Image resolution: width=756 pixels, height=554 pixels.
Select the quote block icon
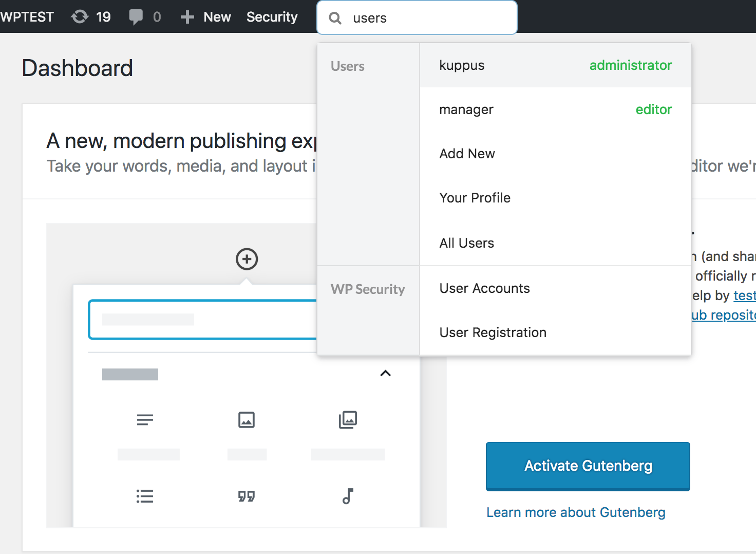click(247, 496)
